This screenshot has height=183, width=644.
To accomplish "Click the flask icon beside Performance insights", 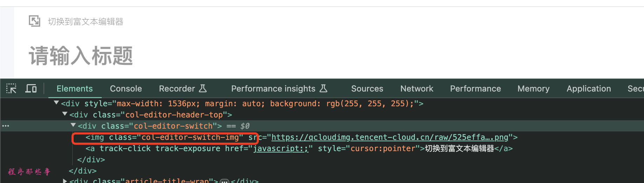I will pyautogui.click(x=323, y=88).
